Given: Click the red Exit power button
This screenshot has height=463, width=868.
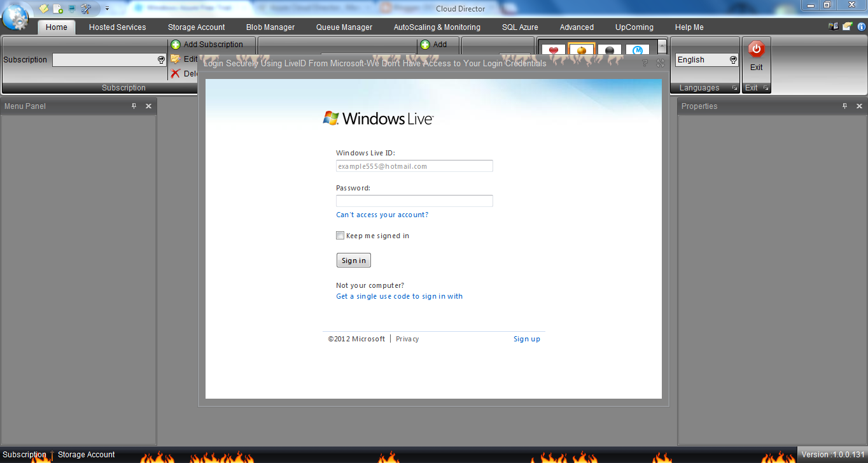Looking at the screenshot, I should (x=756, y=49).
